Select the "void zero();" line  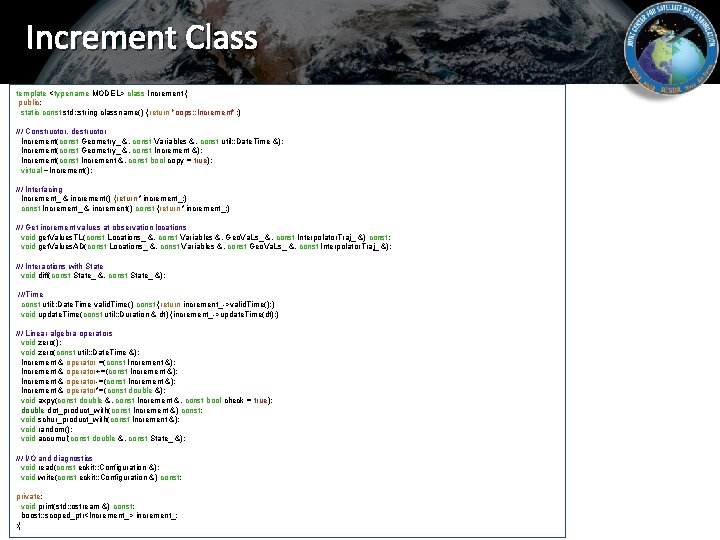point(41,343)
